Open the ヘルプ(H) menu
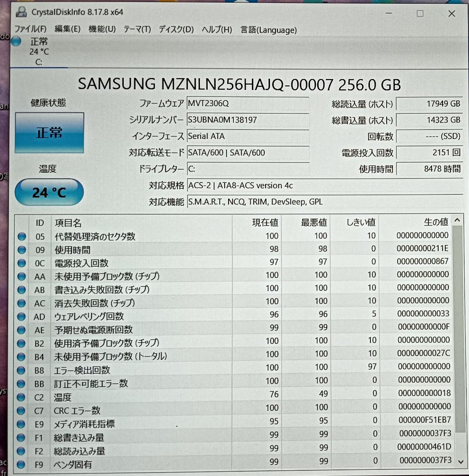Viewport: 469px width, 476px height. pyautogui.click(x=216, y=30)
